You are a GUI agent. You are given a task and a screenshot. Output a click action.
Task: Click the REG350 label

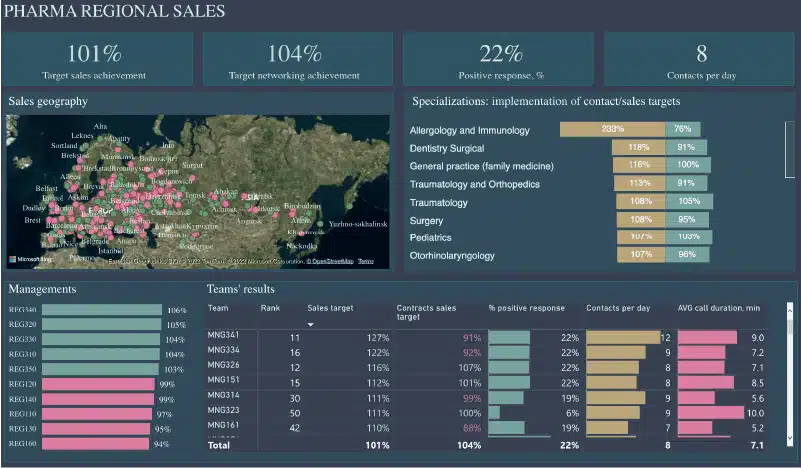tap(22, 369)
